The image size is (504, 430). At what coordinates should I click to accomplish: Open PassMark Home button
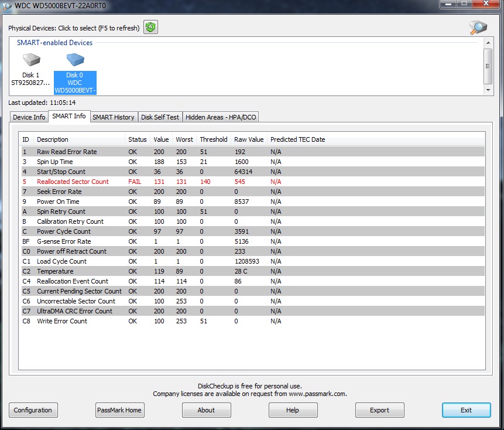click(x=119, y=410)
